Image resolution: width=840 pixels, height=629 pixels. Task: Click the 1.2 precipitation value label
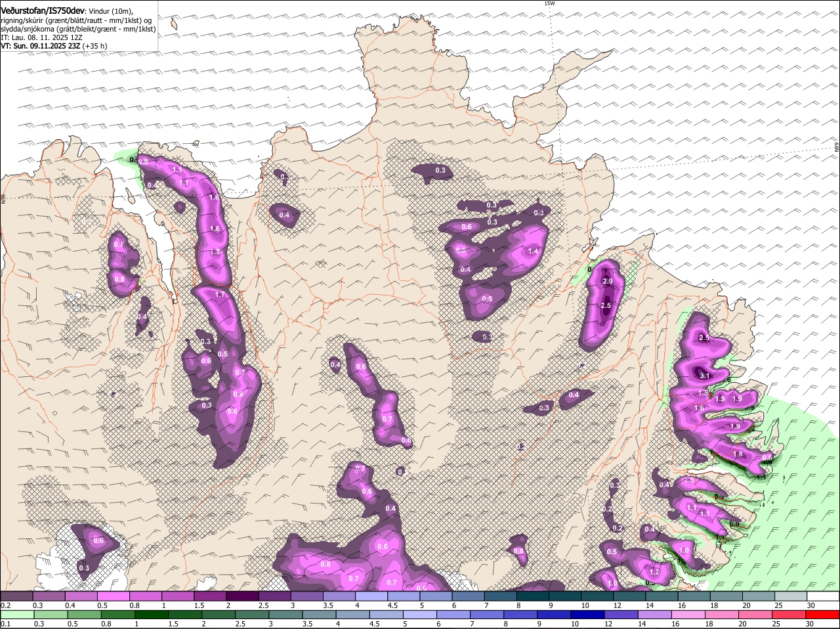[654, 572]
